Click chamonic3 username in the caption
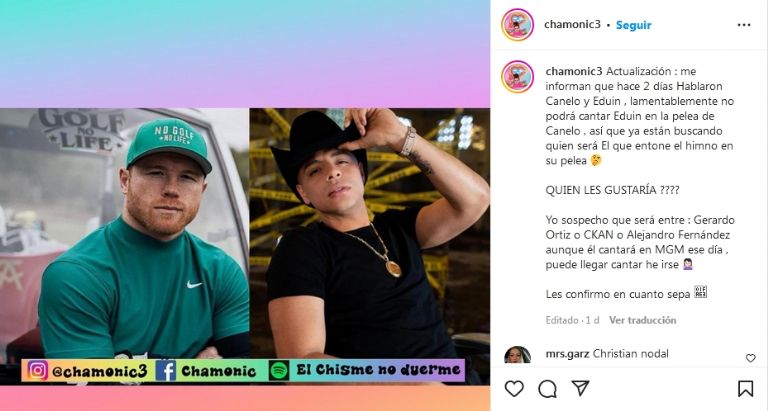Viewport: 768px width, 411px height. coord(574,71)
